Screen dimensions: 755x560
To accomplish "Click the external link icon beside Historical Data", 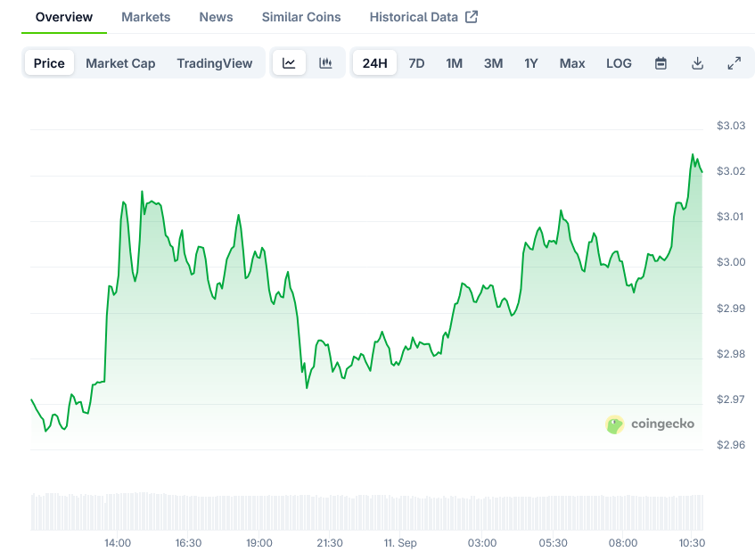I will point(472,17).
